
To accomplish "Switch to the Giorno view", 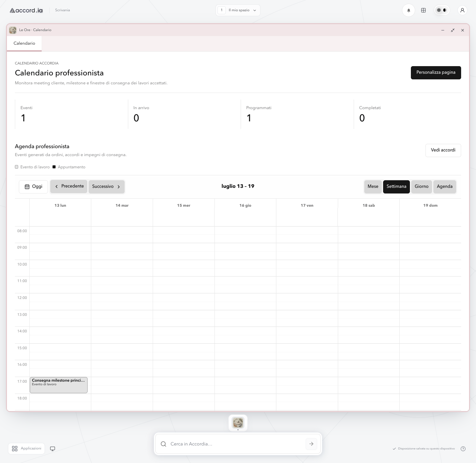I will [421, 187].
